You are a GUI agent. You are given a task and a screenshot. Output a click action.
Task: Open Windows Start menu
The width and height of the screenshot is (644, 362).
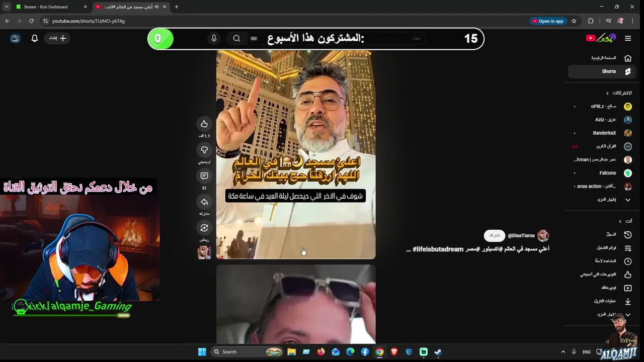tap(202, 352)
